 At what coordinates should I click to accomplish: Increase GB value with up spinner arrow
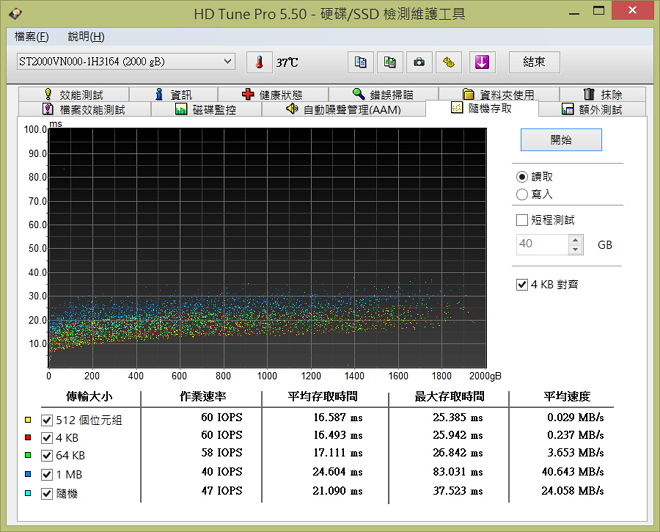point(575,239)
